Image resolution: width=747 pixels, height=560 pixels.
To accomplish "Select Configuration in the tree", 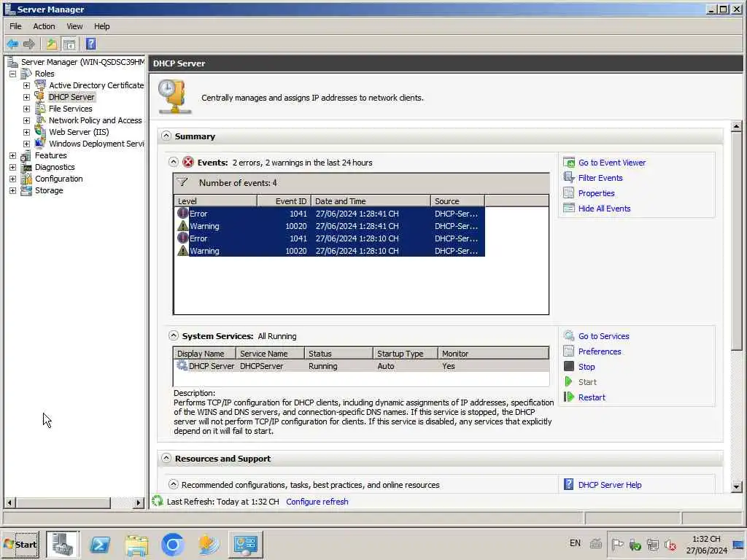I will (58, 179).
